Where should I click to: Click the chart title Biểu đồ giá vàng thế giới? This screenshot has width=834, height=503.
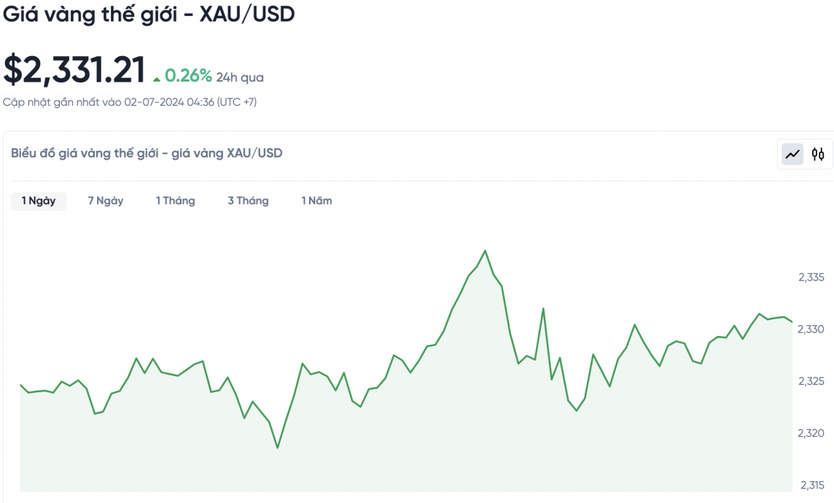click(146, 153)
